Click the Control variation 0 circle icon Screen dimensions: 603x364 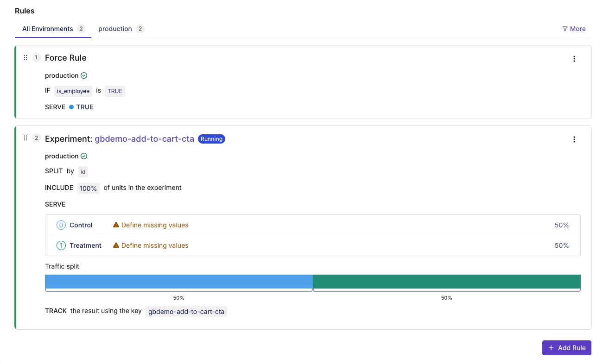point(61,225)
